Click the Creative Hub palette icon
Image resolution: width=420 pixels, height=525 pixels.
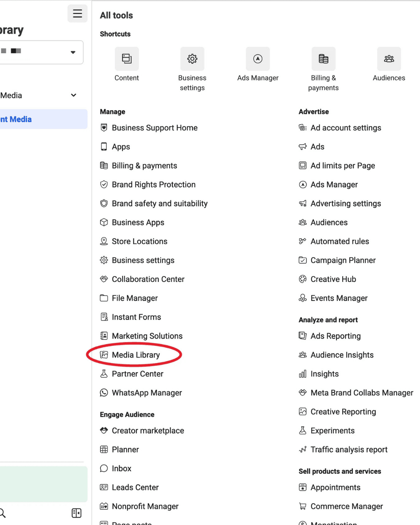(303, 279)
